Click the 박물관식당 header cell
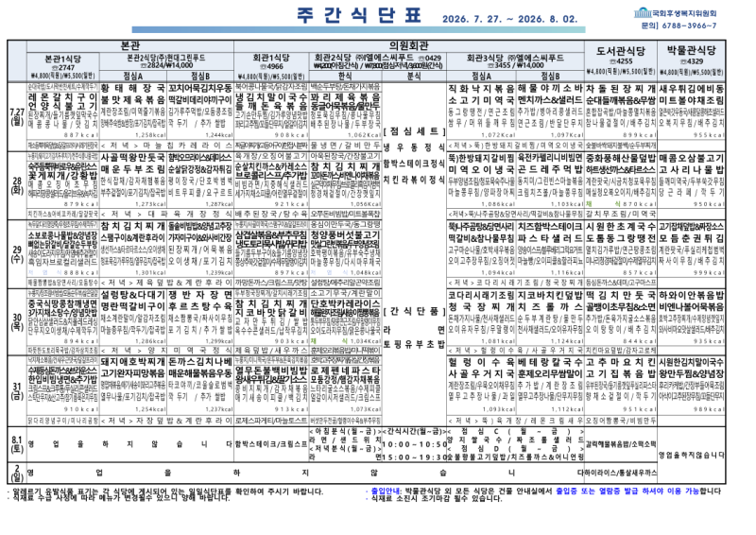This screenshot has height=535, width=756. click(692, 61)
